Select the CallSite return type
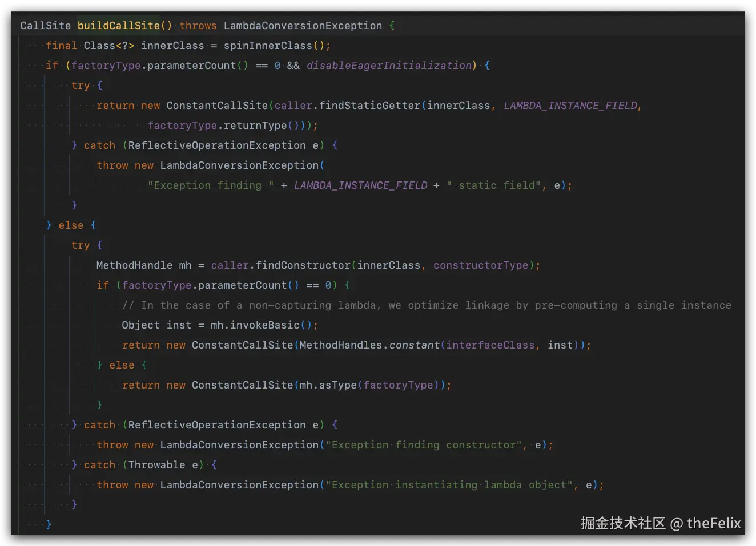The width and height of the screenshot is (756, 546). click(46, 26)
